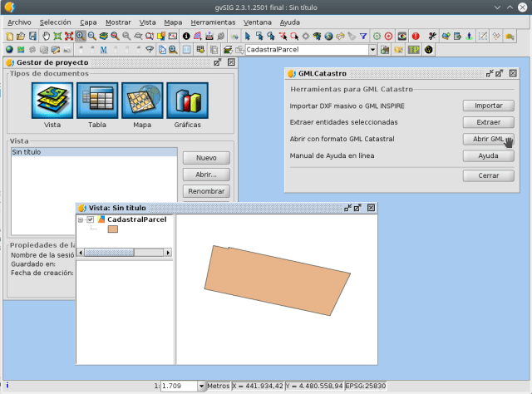
Task: Select the Gráficas document type icon
Action: [186, 101]
